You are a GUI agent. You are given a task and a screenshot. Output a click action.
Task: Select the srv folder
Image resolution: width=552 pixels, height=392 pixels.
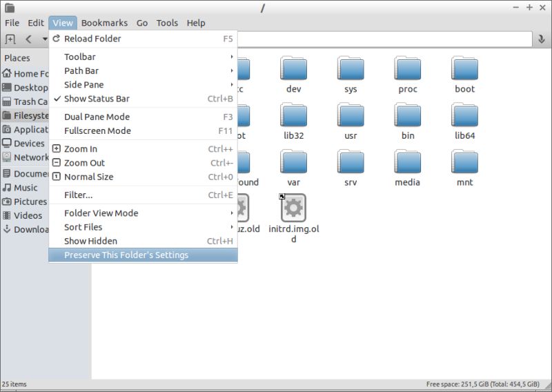[x=351, y=168]
